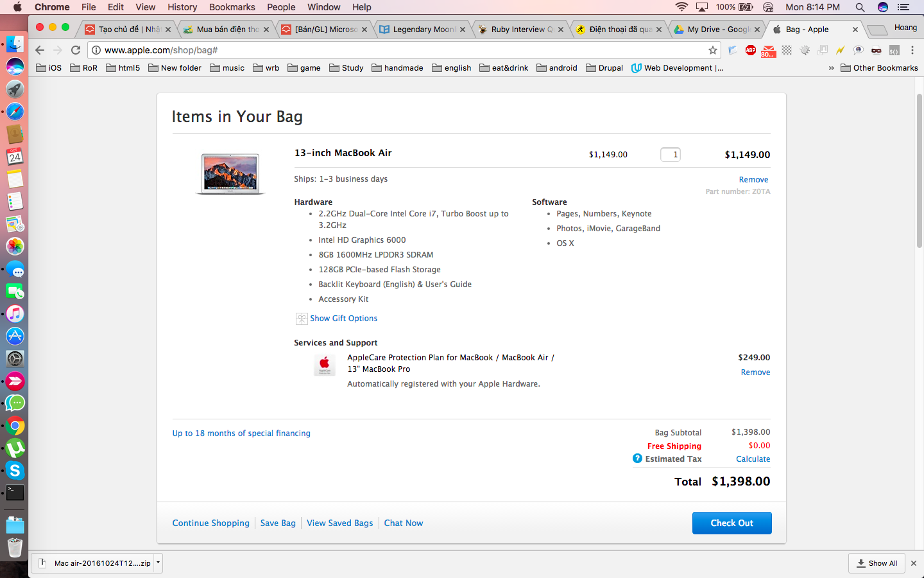Image resolution: width=924 pixels, height=578 pixels.
Task: Open the Chrome three-dot menu
Action: [x=912, y=50]
